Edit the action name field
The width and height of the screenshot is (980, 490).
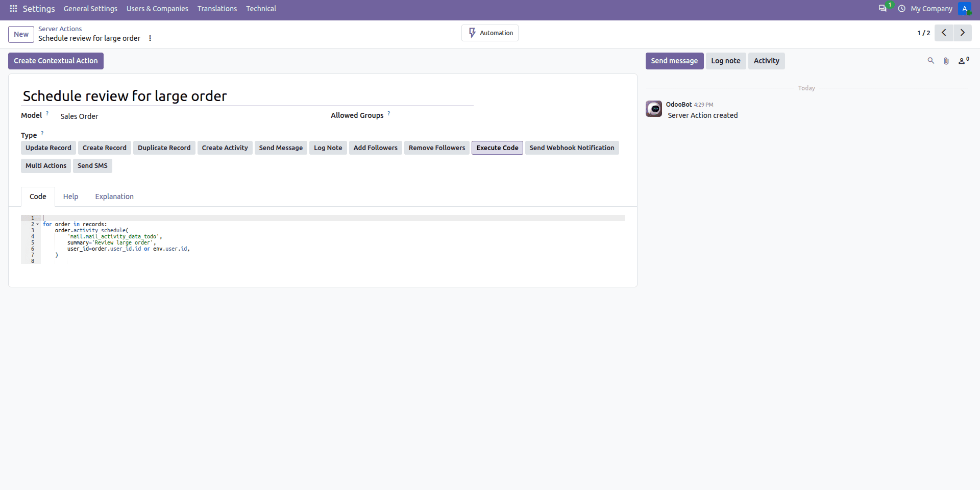pos(247,96)
